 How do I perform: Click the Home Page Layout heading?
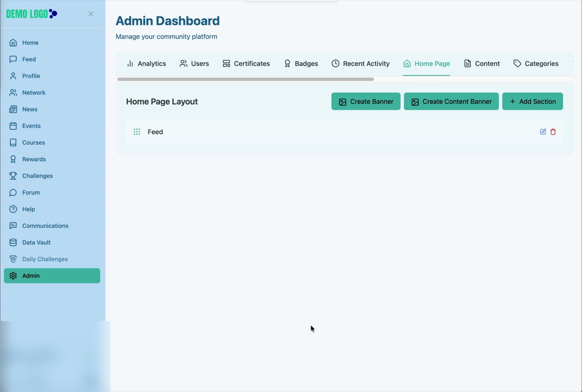[x=162, y=102]
